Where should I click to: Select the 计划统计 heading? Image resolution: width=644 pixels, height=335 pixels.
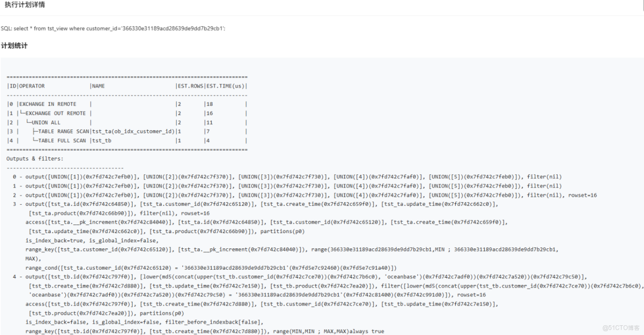tap(14, 46)
